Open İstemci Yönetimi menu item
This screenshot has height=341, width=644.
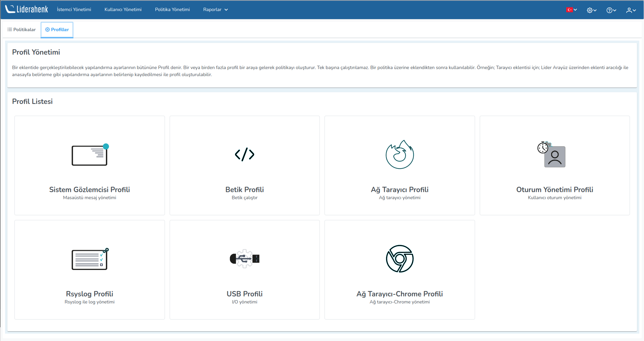(74, 9)
